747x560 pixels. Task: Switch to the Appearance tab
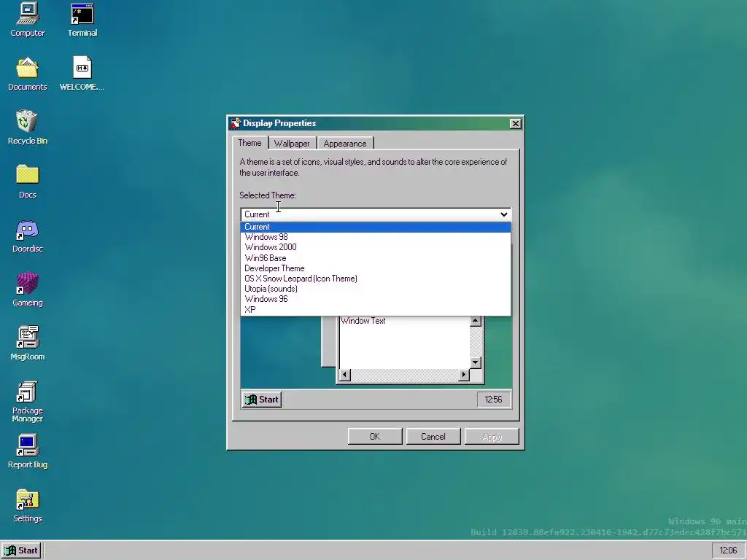[345, 144]
